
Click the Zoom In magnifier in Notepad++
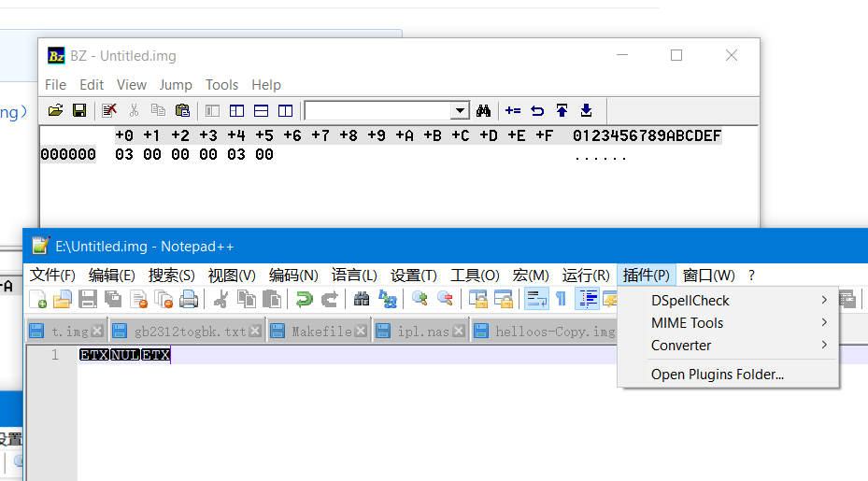point(420,300)
